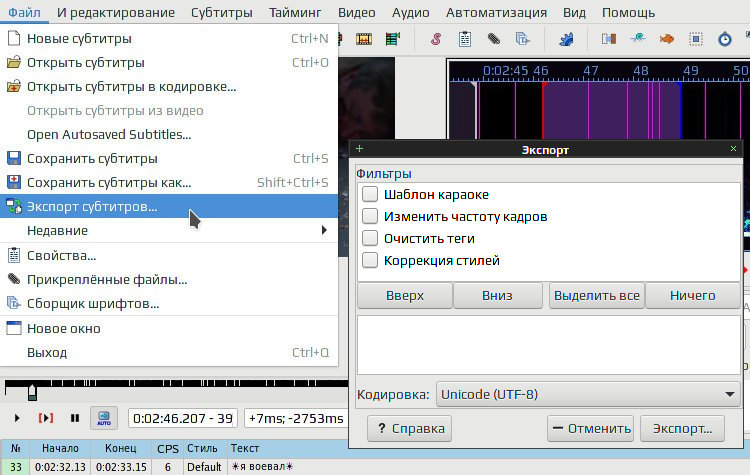Viewport: 750px width, 475px height.
Task: Open Attachments via the paperclip toolbar icon
Action: (494, 39)
